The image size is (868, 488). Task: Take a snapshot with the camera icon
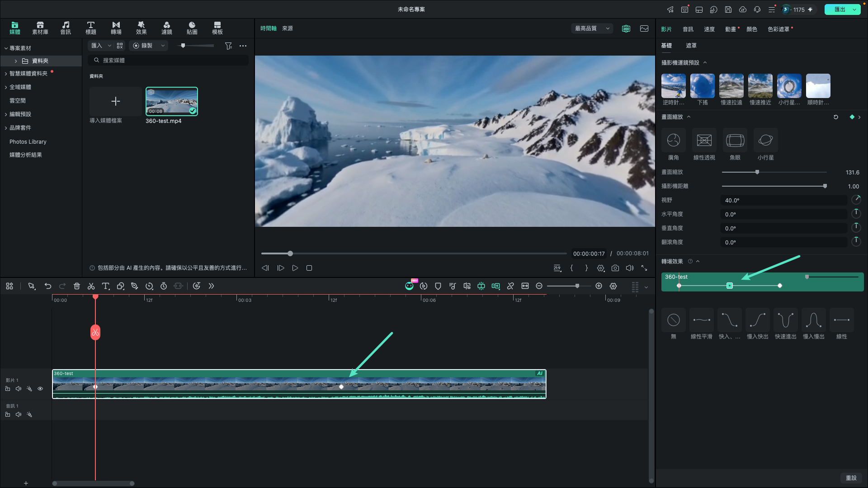point(615,268)
